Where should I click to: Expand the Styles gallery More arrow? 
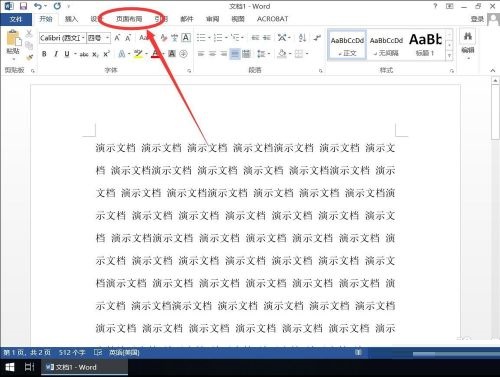[450, 56]
